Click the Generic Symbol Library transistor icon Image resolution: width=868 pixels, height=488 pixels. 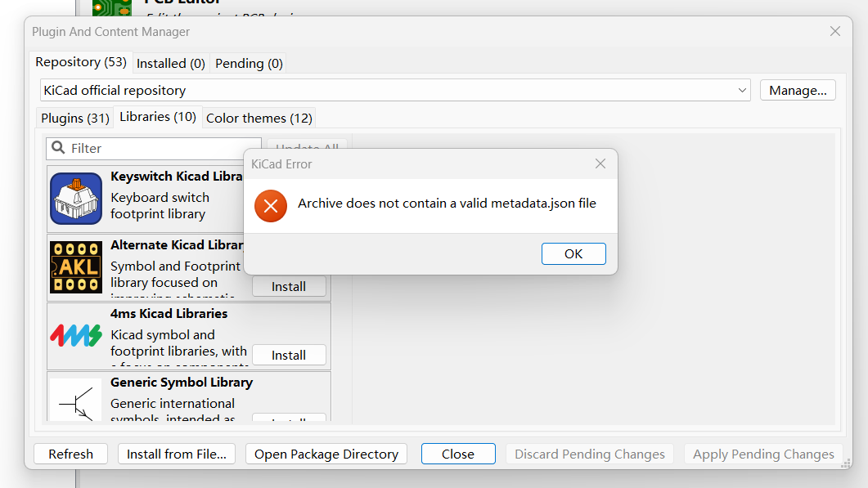[75, 400]
